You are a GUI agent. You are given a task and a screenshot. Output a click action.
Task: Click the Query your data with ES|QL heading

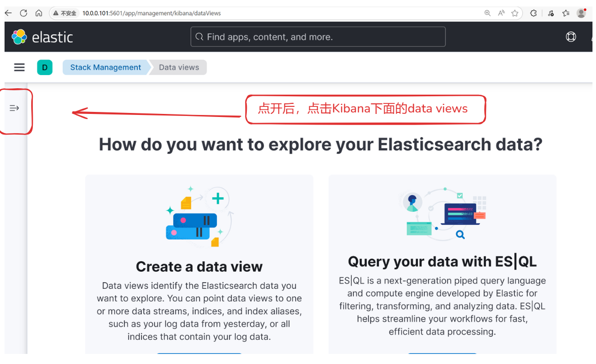442,262
